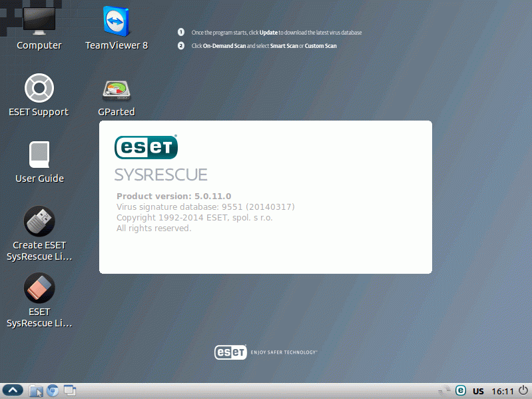The width and height of the screenshot is (532, 399).
Task: Click the power button in taskbar
Action: (x=523, y=390)
